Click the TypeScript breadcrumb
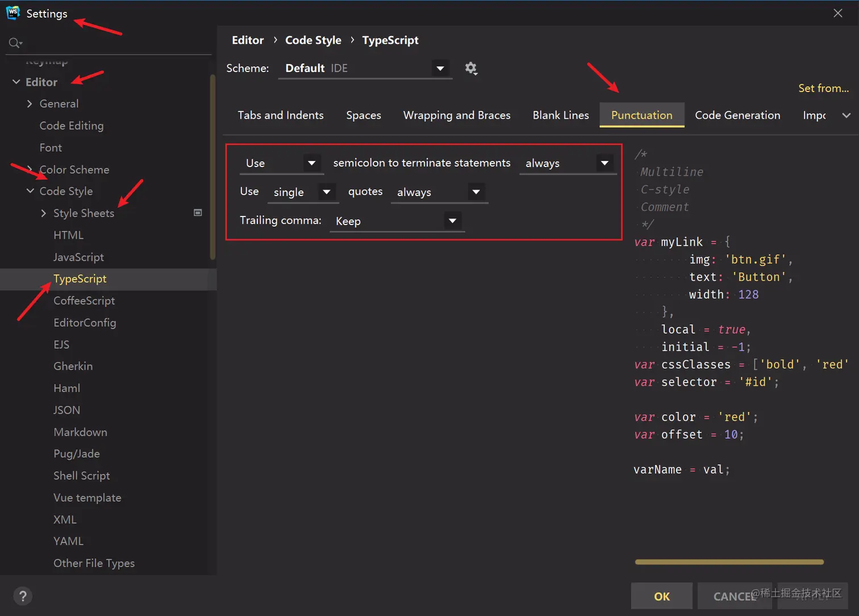 pos(390,40)
